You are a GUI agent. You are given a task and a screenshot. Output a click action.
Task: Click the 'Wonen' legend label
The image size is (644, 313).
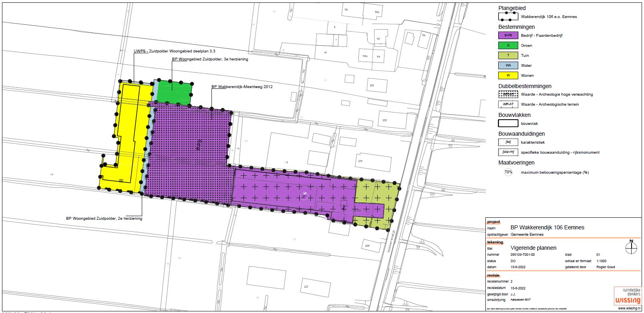pos(527,76)
